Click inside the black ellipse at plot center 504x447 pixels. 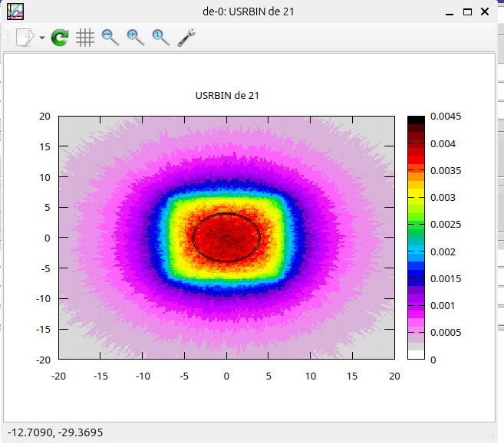(226, 238)
